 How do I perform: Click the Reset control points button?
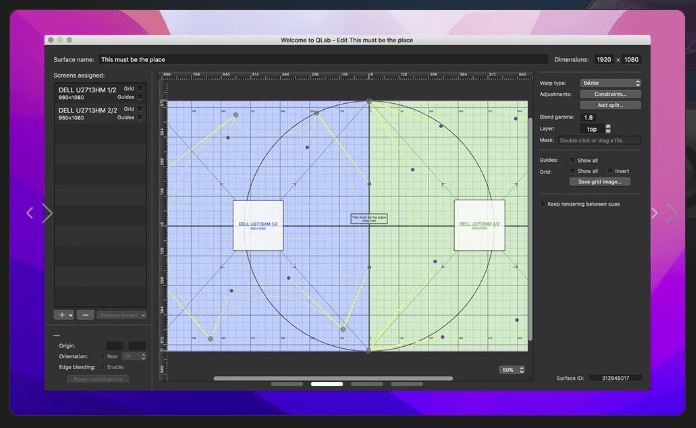(x=98, y=379)
